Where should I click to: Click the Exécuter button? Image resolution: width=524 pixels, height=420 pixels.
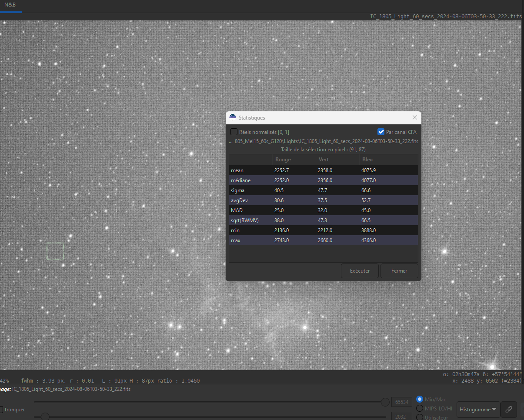360,271
